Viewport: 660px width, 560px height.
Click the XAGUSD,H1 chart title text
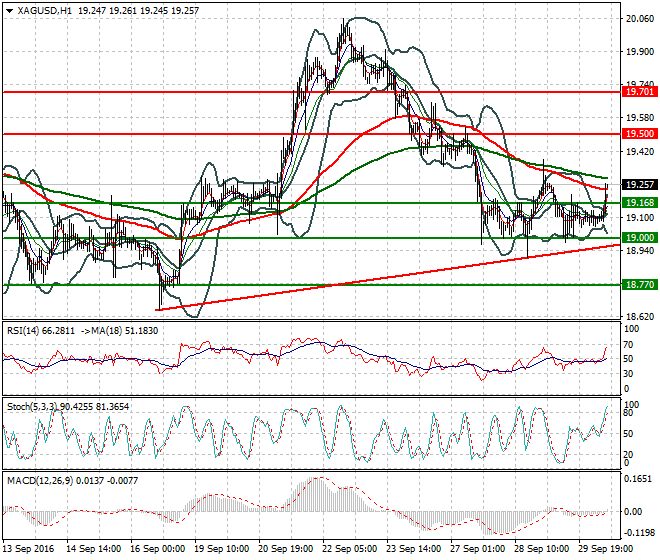(x=45, y=11)
